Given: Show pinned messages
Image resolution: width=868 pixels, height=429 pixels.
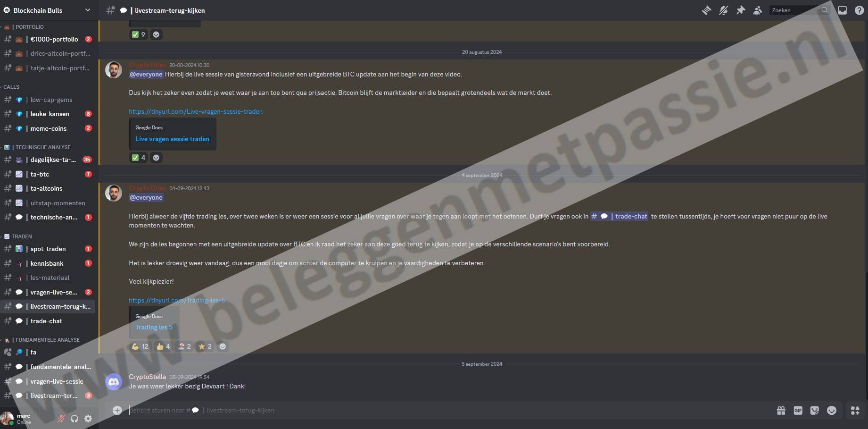Looking at the screenshot, I should (741, 10).
